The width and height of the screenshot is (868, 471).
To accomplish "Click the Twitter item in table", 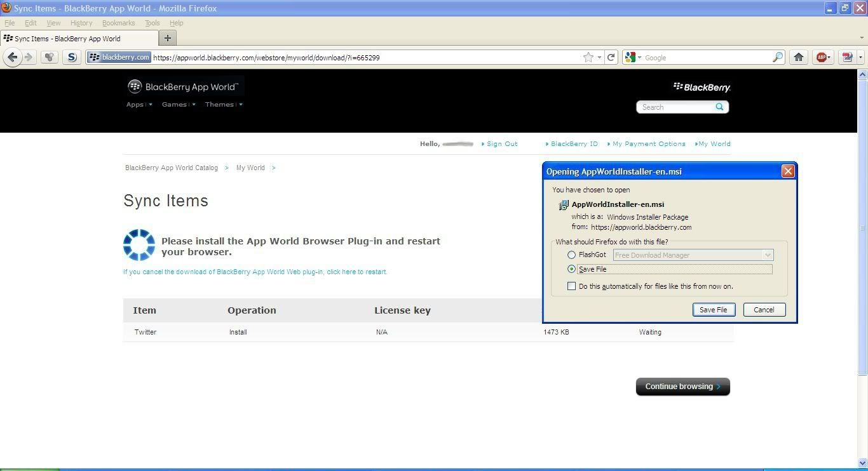I will point(146,332).
